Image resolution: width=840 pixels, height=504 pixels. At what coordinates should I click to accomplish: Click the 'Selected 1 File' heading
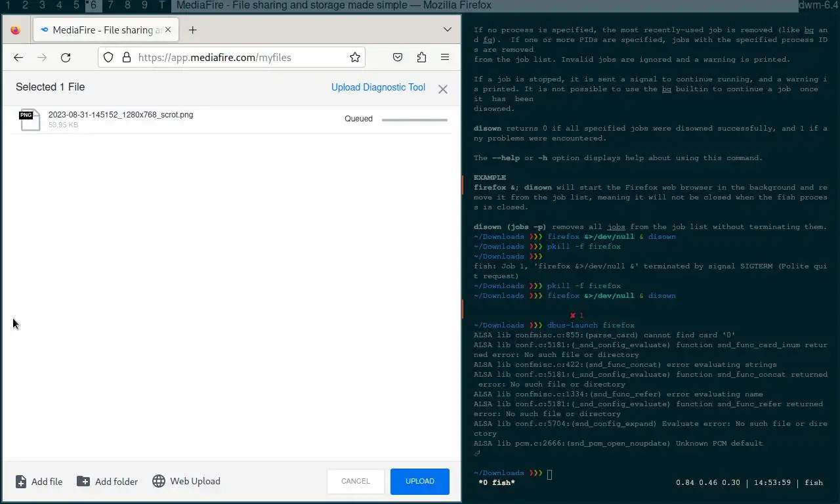(x=50, y=87)
